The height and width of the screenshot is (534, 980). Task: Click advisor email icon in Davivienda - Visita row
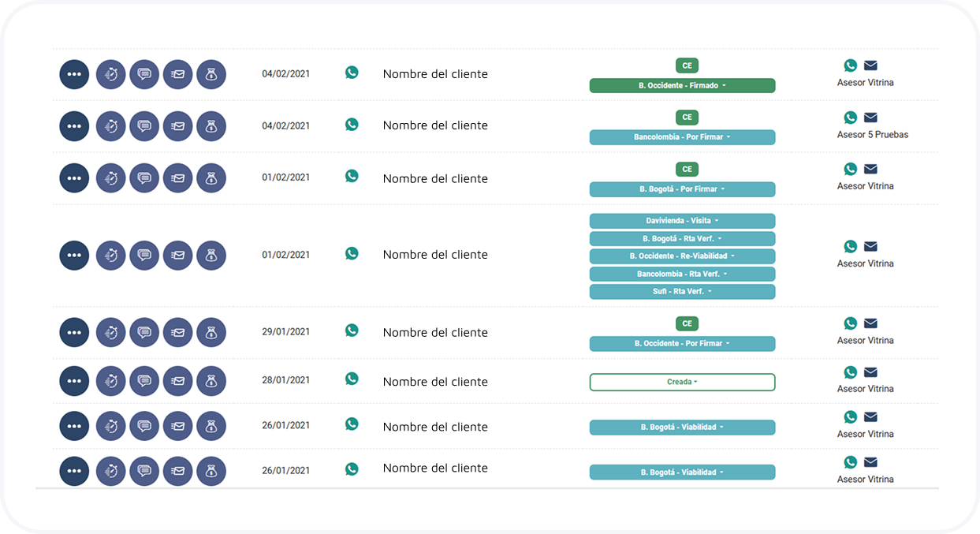[870, 247]
